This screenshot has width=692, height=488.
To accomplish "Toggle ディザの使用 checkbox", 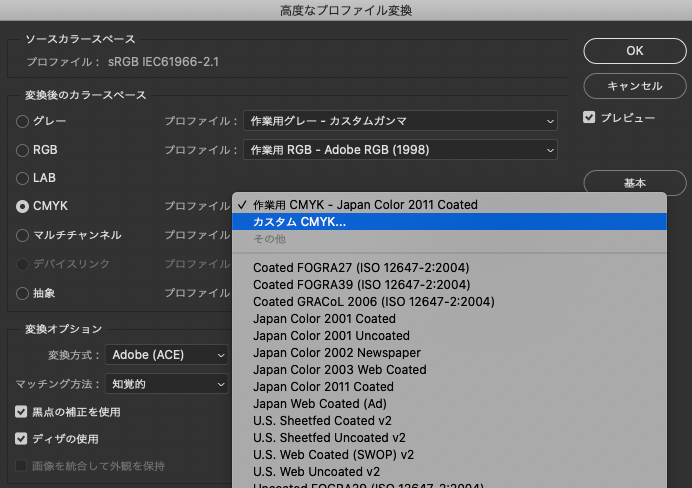I will [x=21, y=439].
